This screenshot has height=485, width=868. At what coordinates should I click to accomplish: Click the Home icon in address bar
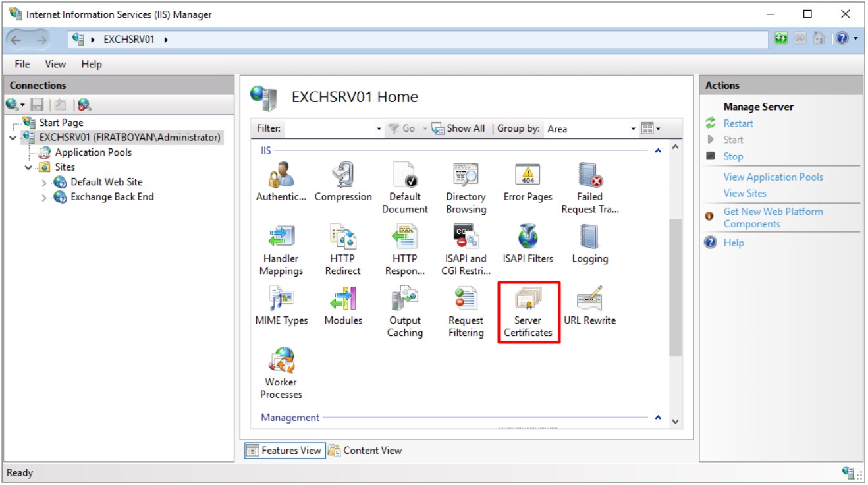click(x=819, y=38)
